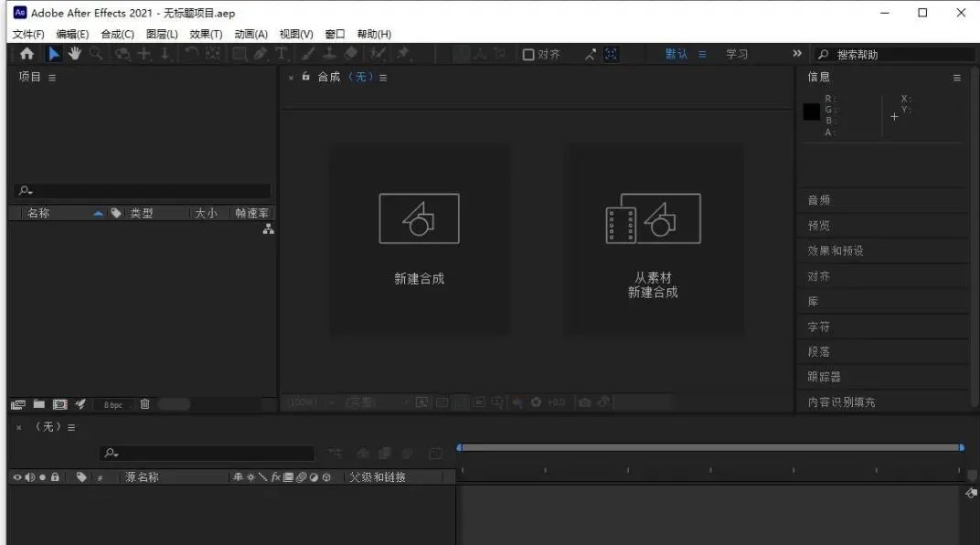Open the Project panel menu
The width and height of the screenshot is (980, 545).
(52, 77)
